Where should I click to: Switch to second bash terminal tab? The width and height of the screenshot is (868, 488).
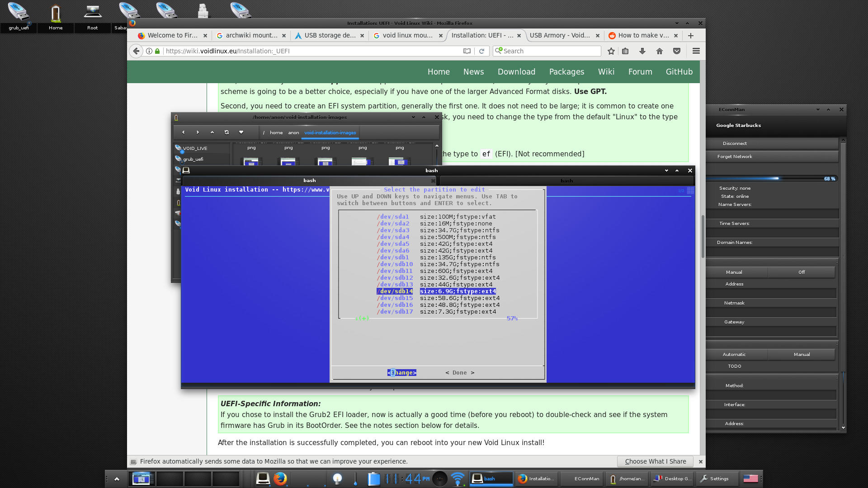click(566, 181)
